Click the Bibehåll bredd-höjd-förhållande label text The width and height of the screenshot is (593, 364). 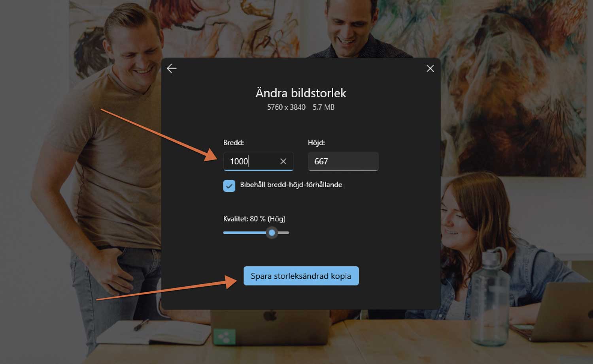point(291,185)
